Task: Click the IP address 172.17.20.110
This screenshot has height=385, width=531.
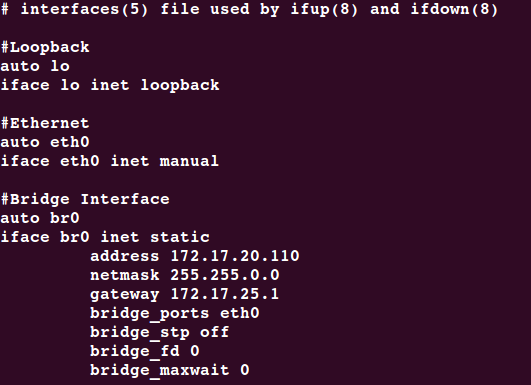Action: click(x=235, y=256)
